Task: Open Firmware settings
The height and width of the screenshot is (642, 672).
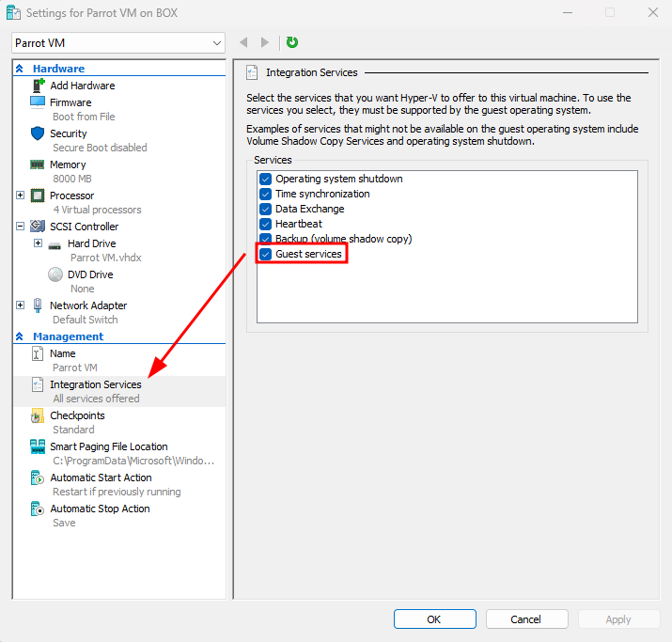Action: pyautogui.click(x=70, y=102)
